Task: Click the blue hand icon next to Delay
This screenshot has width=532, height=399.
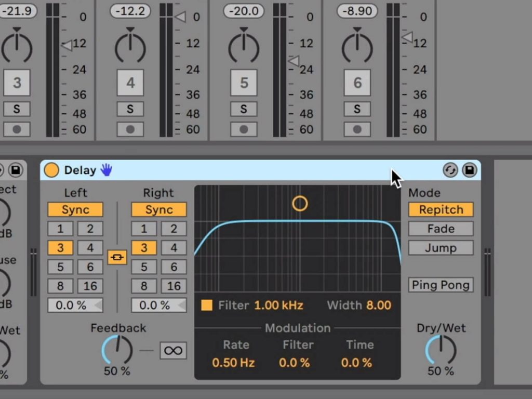Action: [x=106, y=170]
